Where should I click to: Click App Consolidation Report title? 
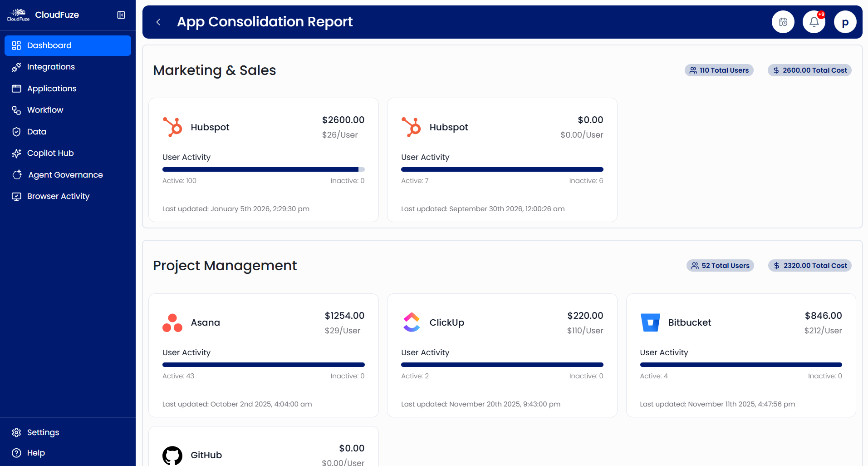tap(265, 22)
